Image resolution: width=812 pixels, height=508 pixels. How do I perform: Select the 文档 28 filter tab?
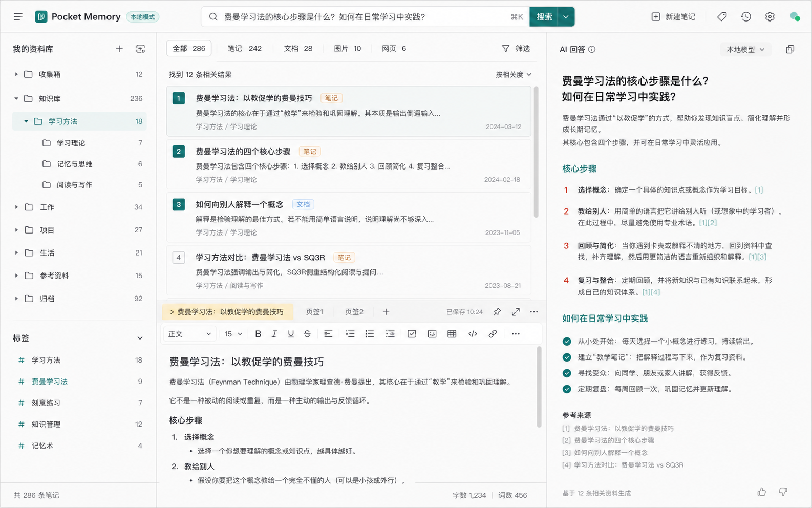tap(298, 49)
